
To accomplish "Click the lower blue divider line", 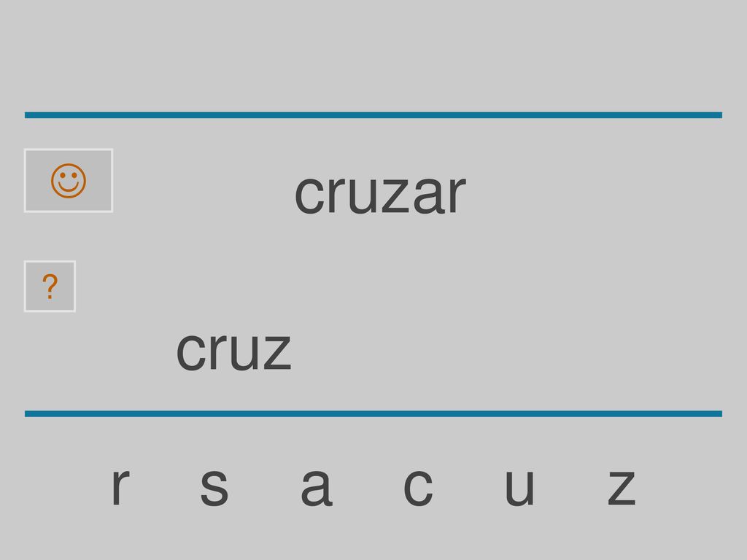I will (373, 414).
